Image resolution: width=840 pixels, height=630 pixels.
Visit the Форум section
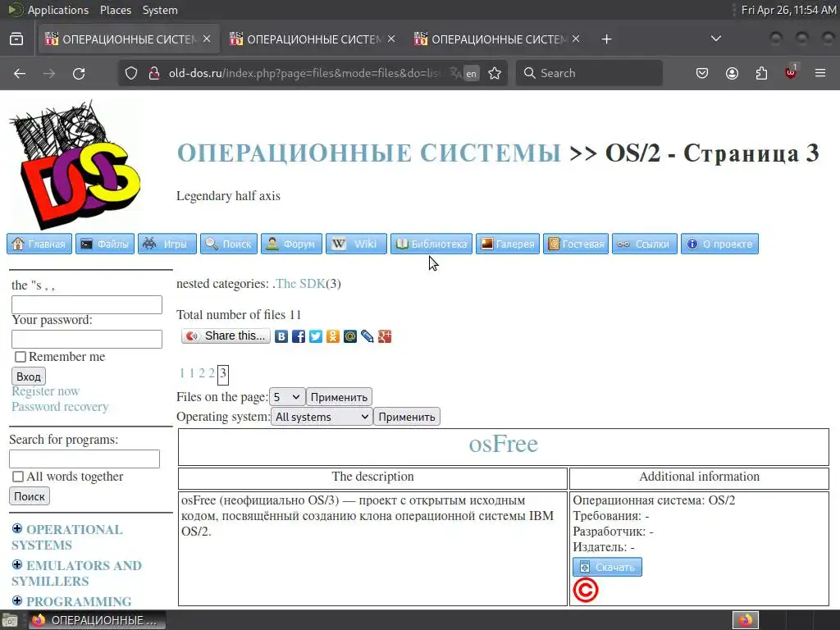click(291, 244)
